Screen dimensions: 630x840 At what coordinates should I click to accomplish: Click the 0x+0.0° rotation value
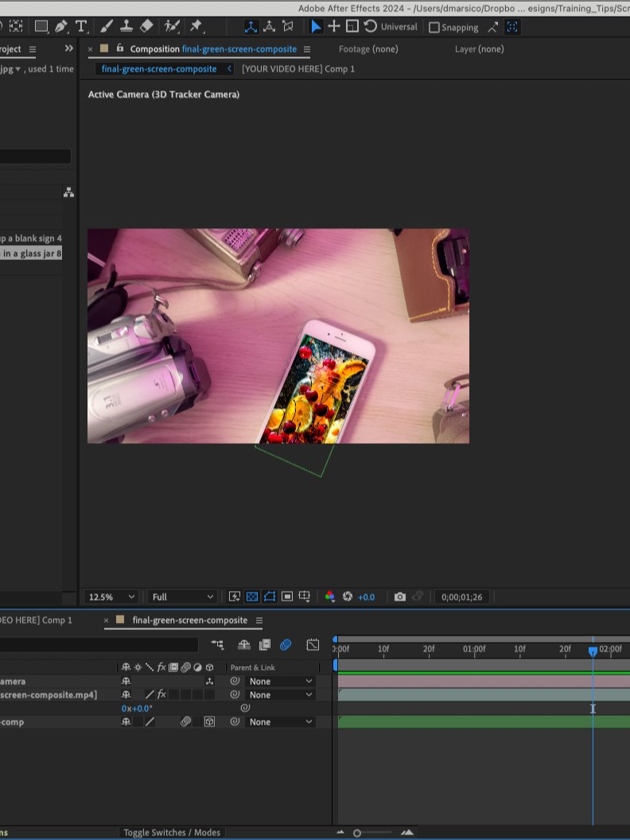pos(137,708)
